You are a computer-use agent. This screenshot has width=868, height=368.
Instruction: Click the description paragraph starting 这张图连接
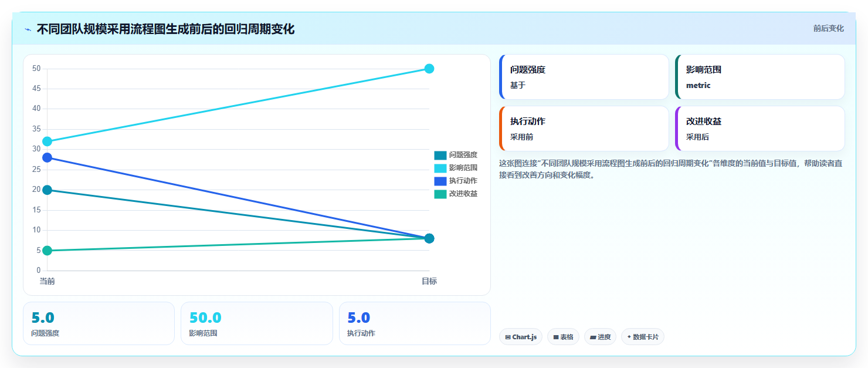pyautogui.click(x=671, y=169)
